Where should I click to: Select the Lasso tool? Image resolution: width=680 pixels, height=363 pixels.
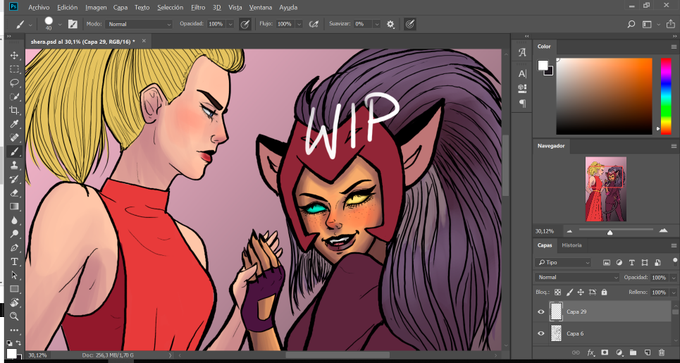[x=14, y=83]
